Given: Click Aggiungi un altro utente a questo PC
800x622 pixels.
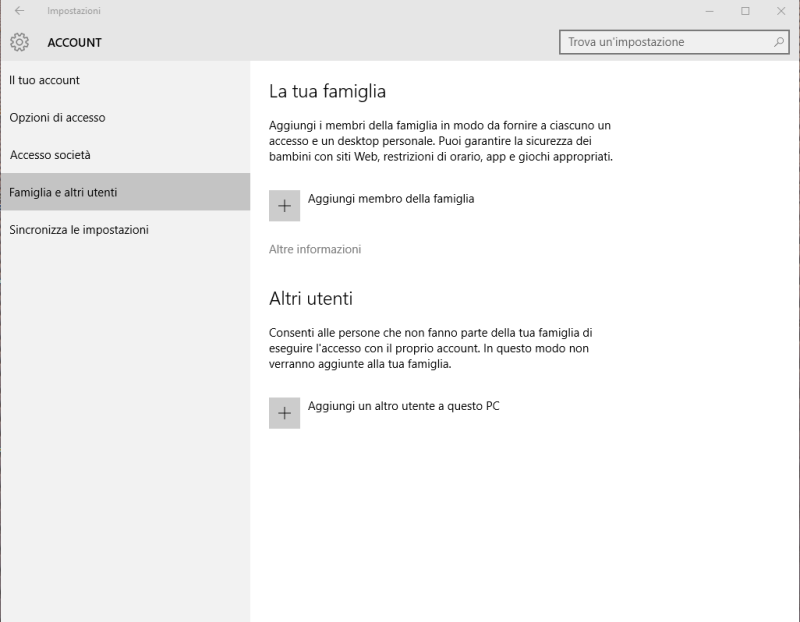Looking at the screenshot, I should pyautogui.click(x=404, y=406).
